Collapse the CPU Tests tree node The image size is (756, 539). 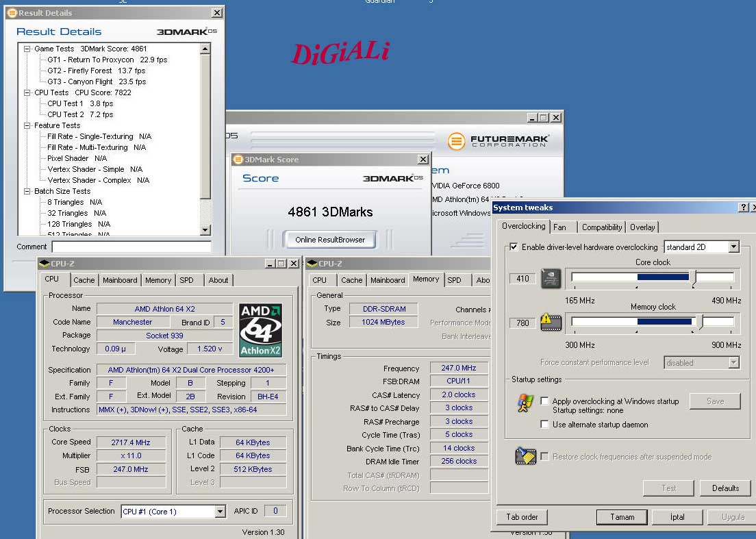coord(27,92)
